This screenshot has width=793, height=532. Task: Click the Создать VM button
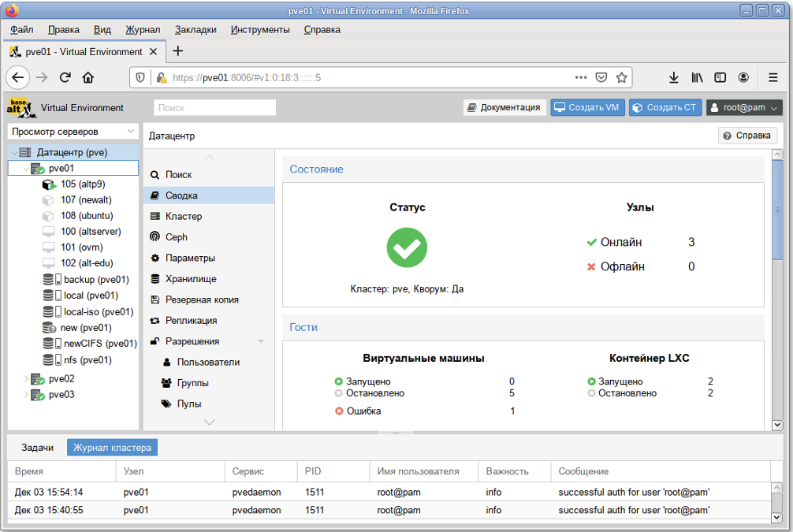pyautogui.click(x=587, y=108)
